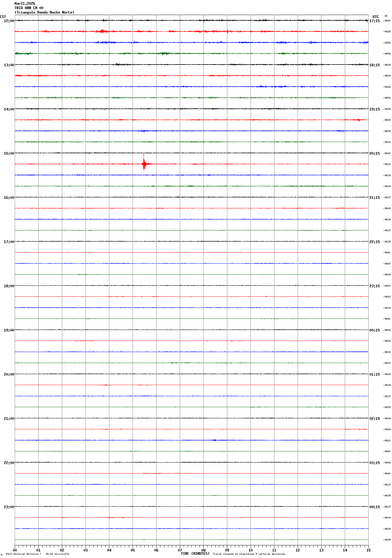The width and height of the screenshot is (392, 558).
Task: Click the Mar21,2026 date header
Action: coord(25,4)
